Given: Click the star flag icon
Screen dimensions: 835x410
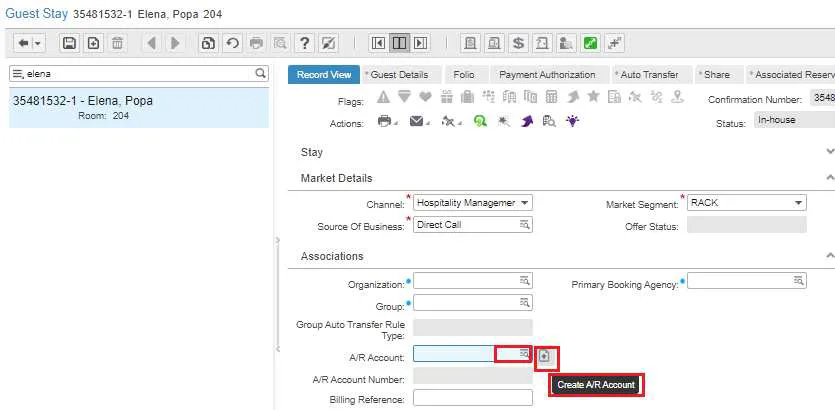Looking at the screenshot, I should click(x=593, y=97).
